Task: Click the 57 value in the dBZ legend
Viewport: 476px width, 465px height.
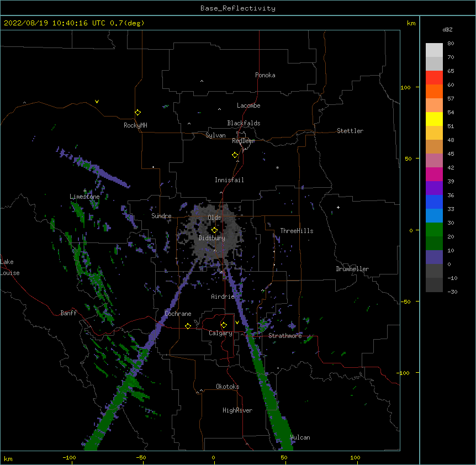Action: 451,99
